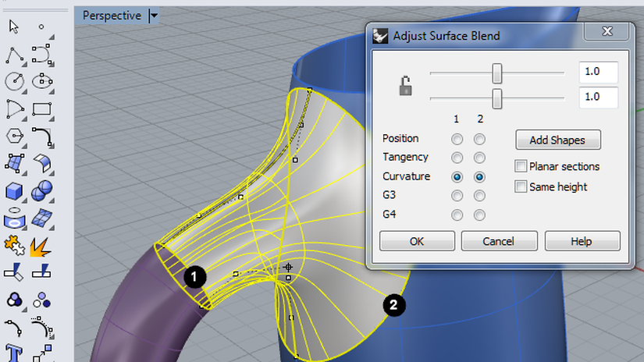This screenshot has height=362, width=644.
Task: Click the Explode tool icon
Action: pos(41,247)
